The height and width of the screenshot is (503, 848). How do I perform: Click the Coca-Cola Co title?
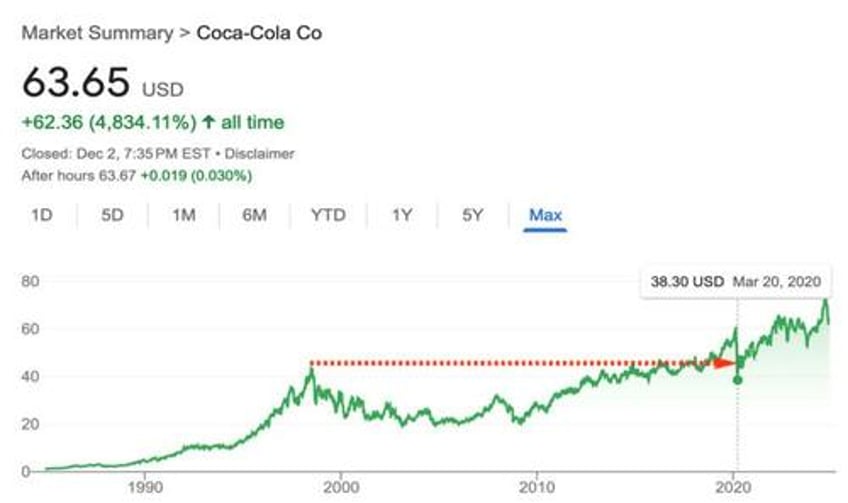coord(259,33)
